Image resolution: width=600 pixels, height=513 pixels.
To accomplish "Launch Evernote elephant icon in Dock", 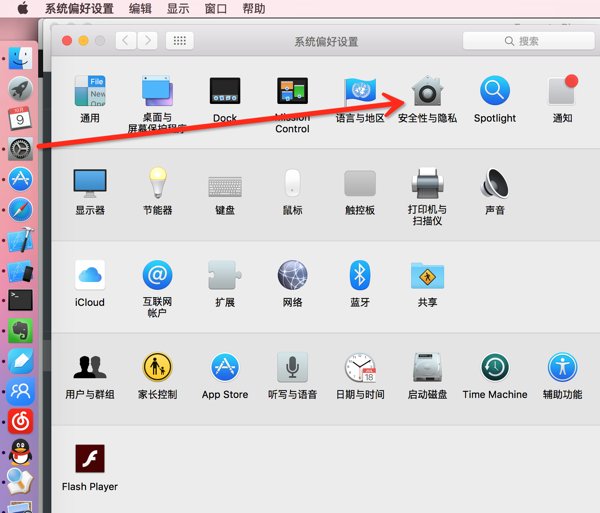I will 20,331.
